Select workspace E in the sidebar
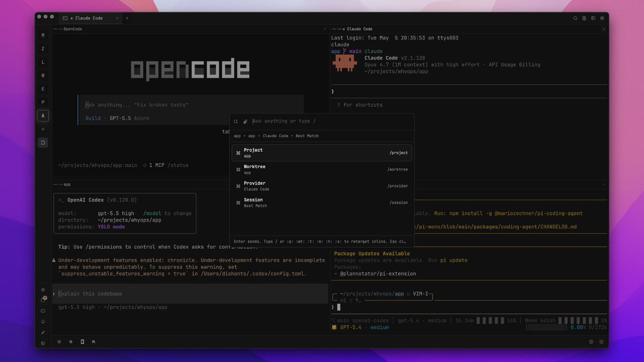Screen dimensions: 644x362 pyautogui.click(x=43, y=89)
